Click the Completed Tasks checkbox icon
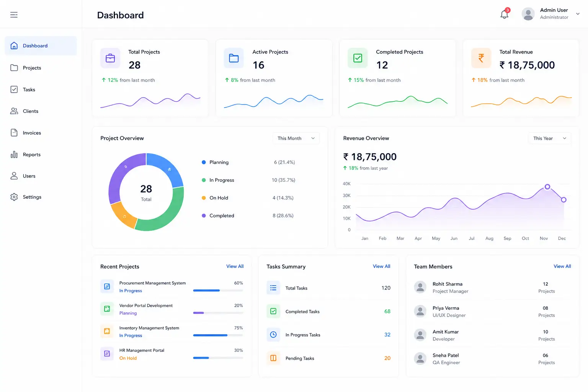The height and width of the screenshot is (392, 588). 273,311
